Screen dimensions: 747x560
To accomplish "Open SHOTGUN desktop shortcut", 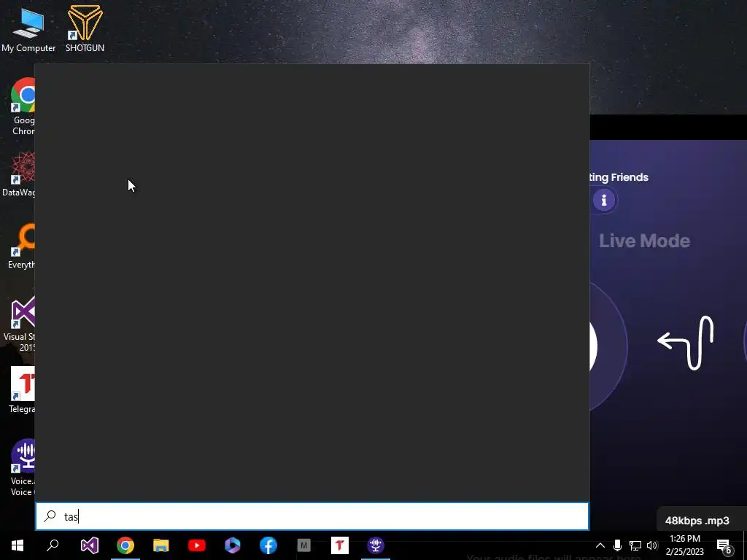I will coord(85,28).
